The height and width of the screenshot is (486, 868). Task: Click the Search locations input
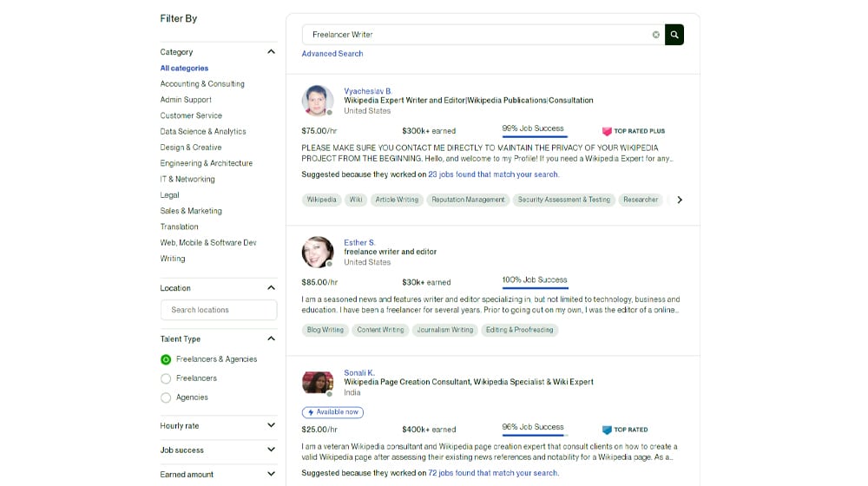pos(219,310)
